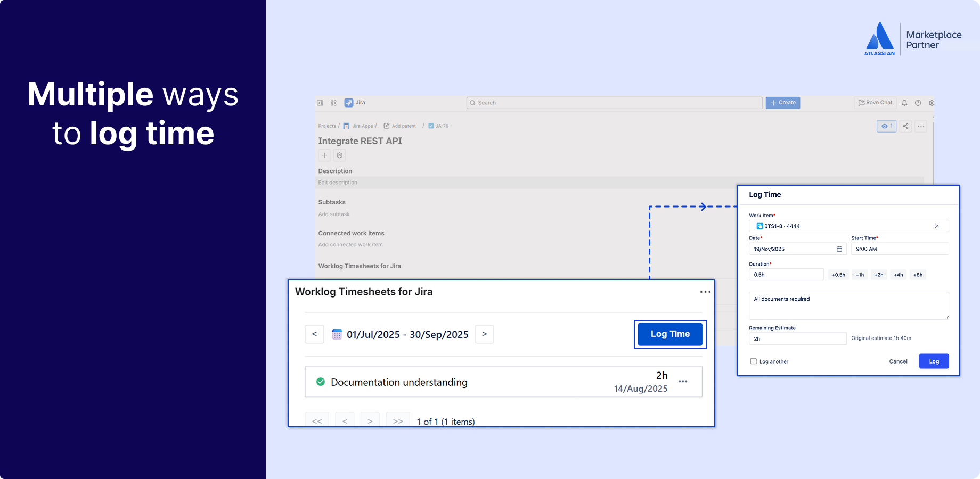Go to next date range arrow

(484, 334)
